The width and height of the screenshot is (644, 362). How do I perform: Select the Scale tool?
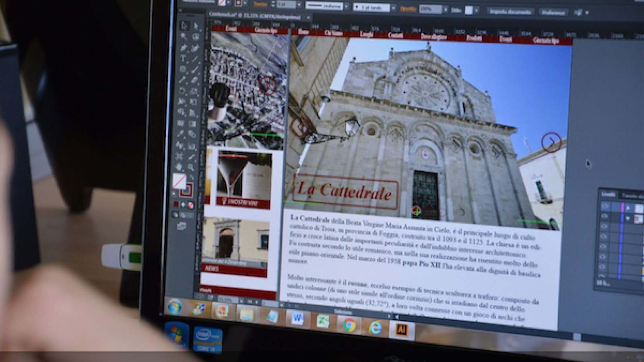coord(194,91)
